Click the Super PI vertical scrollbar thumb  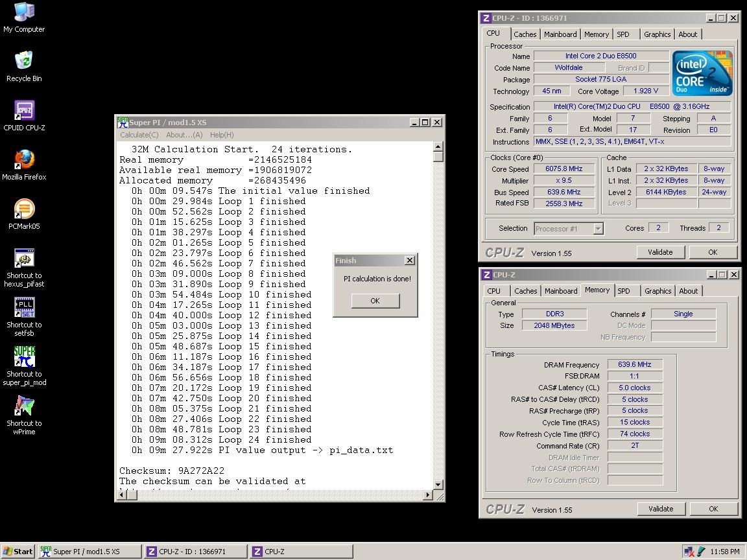coord(438,157)
